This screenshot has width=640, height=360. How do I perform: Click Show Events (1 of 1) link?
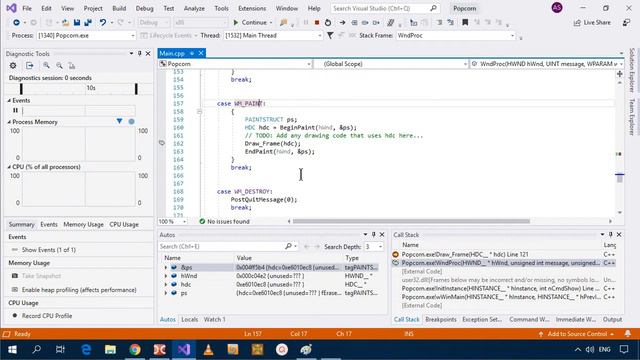[49, 250]
